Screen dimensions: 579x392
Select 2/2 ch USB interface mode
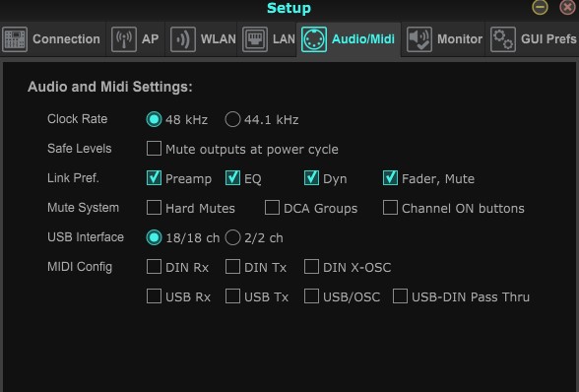point(232,237)
